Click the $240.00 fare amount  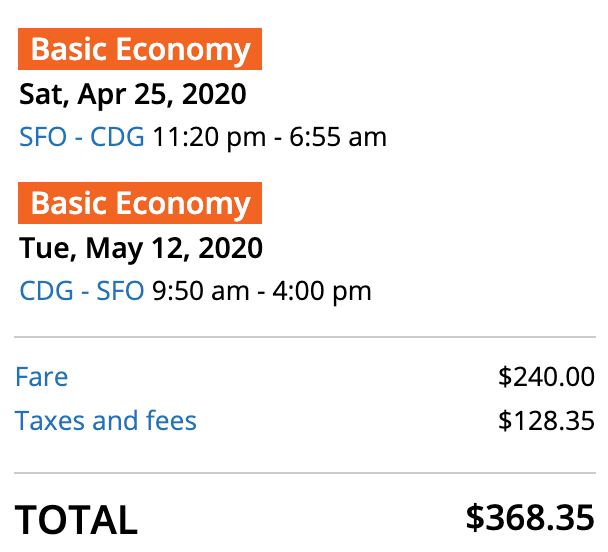[546, 377]
